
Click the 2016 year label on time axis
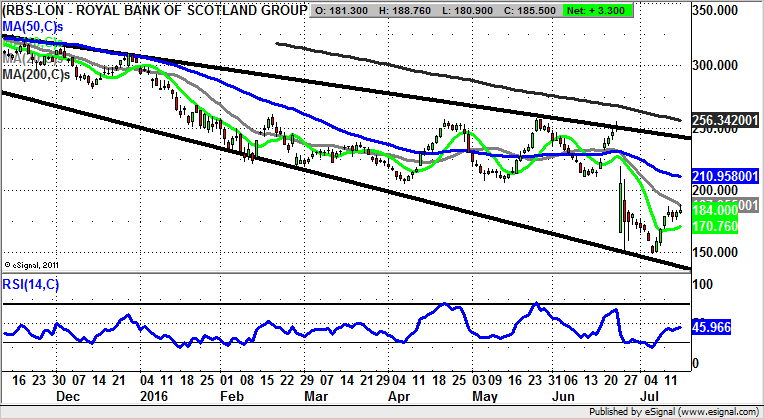(x=150, y=396)
